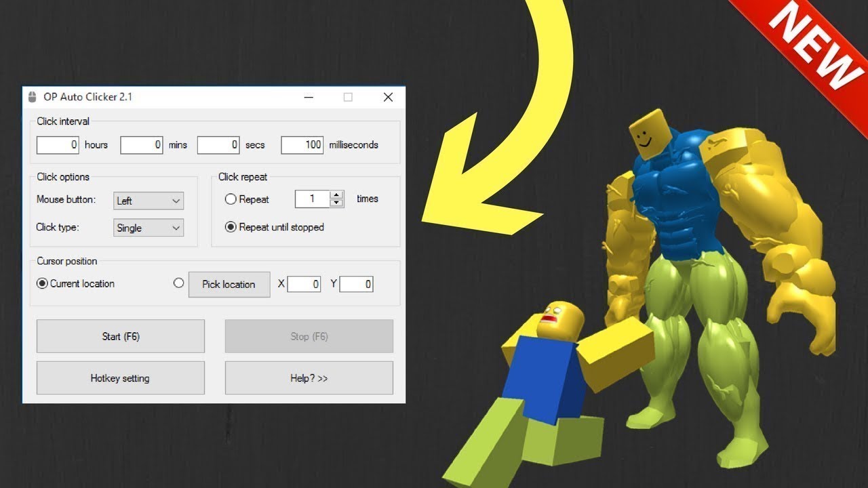
Task: Click the Pick location button
Action: click(x=229, y=284)
